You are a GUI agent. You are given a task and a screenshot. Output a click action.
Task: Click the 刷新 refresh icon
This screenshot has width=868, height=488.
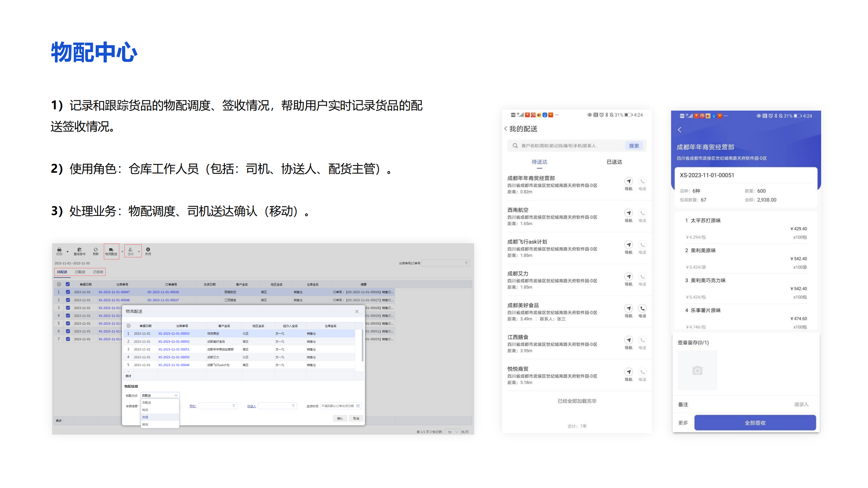(96, 250)
